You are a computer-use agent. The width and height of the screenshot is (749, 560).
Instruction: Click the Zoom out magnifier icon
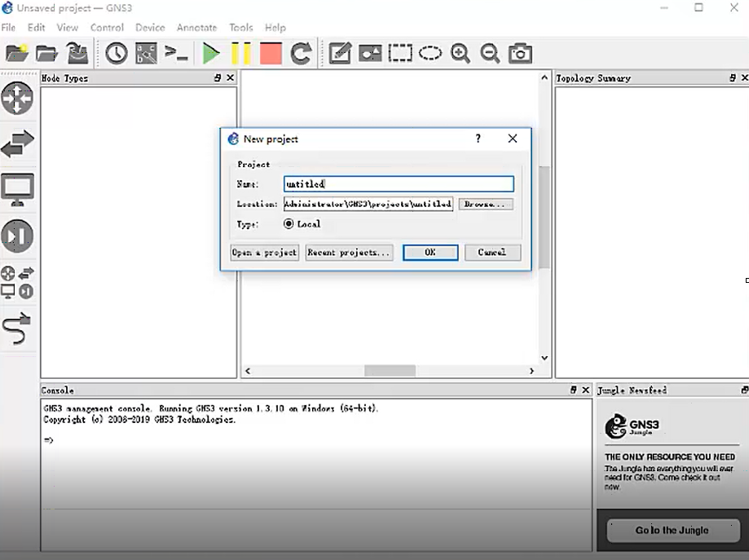[490, 53]
